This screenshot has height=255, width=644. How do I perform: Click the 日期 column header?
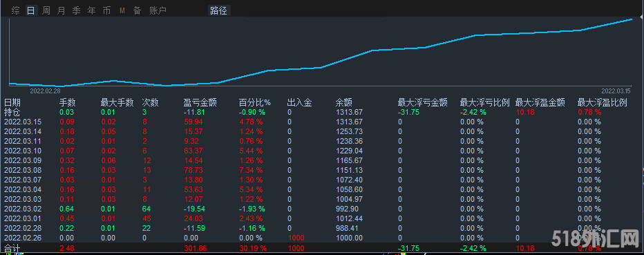(12, 103)
